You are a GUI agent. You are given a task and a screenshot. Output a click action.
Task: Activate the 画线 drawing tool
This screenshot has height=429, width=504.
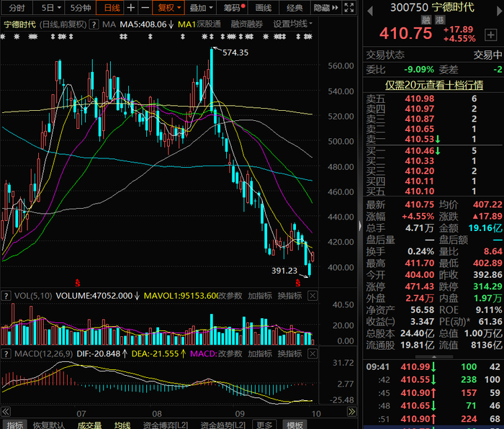point(264,7)
